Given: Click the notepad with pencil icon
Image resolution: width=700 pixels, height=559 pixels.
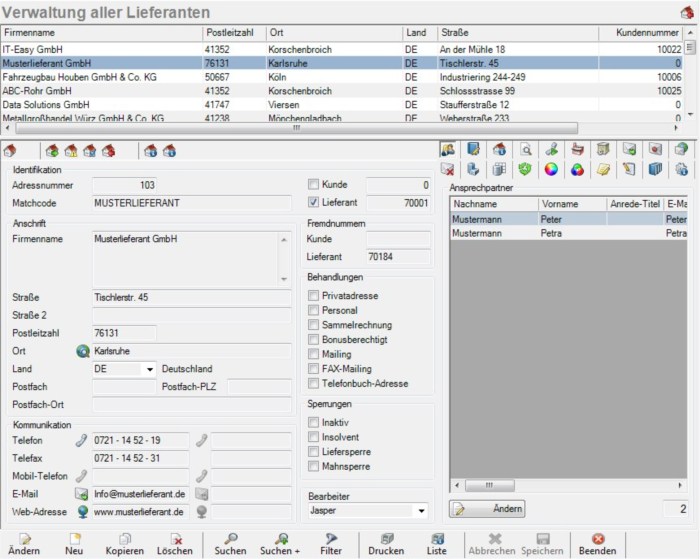Looking at the screenshot, I should (629, 170).
